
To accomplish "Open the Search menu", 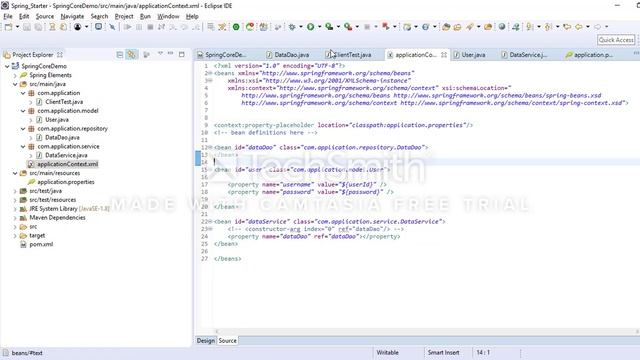I will coord(99,16).
